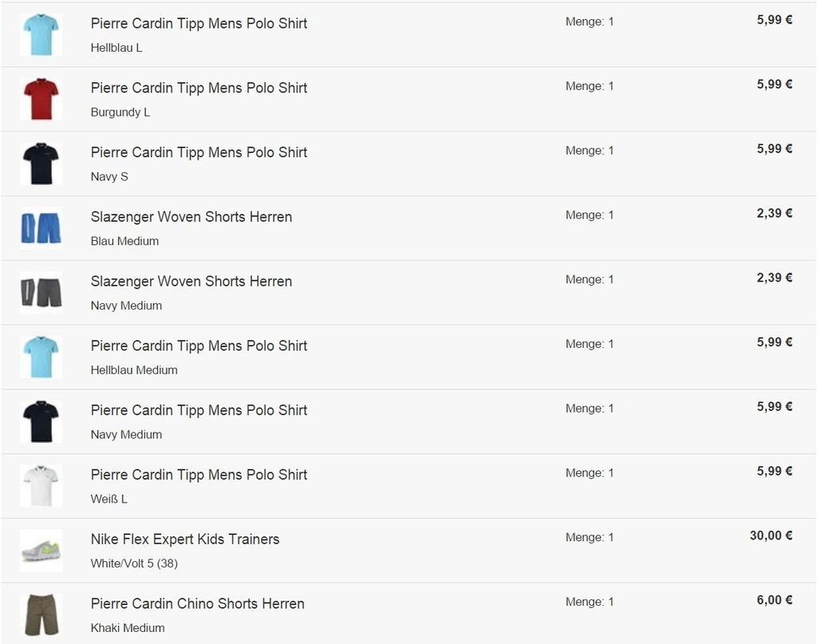The image size is (817, 644).
Task: Select the Navy Medium polo shirt thumbnail
Action: [x=41, y=421]
